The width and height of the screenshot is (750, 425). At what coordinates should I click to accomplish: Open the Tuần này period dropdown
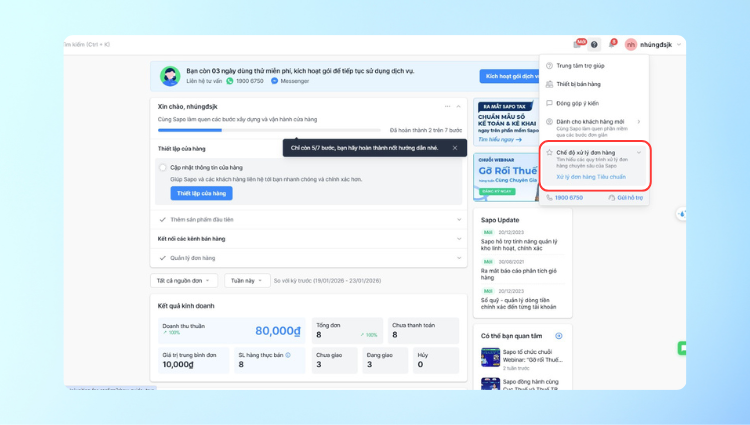247,281
